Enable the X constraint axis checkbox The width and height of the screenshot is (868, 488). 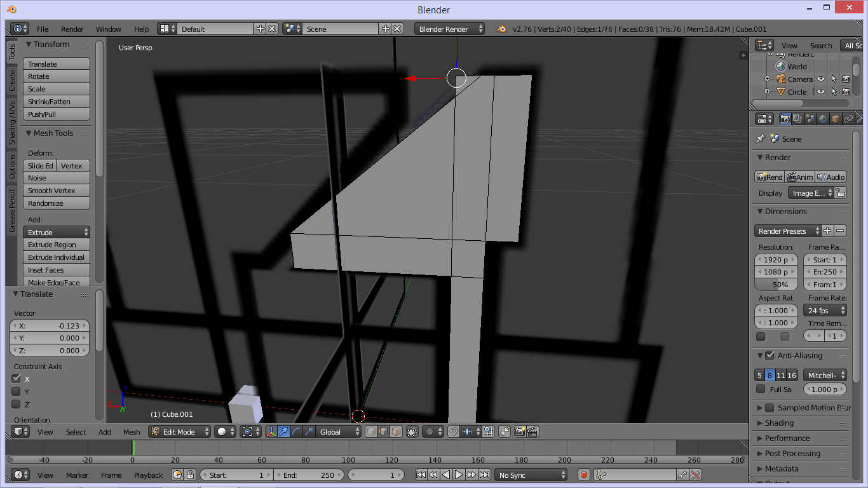(17, 379)
